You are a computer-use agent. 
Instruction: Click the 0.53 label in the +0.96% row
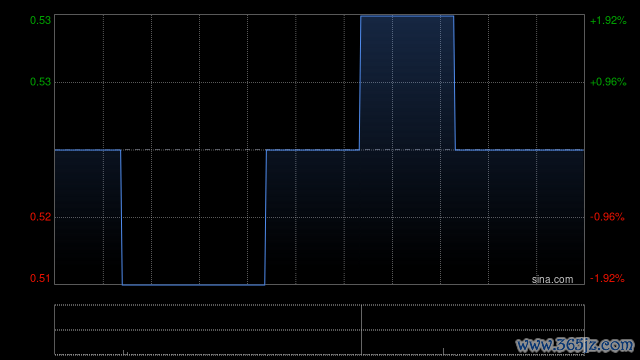coord(40,82)
